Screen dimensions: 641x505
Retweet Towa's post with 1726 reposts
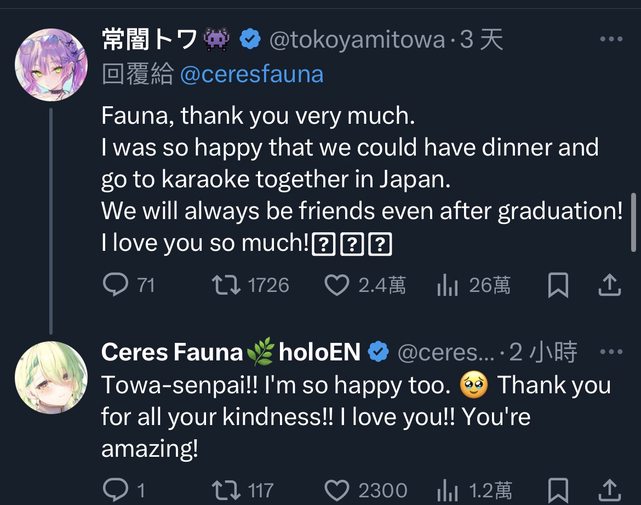pos(227,286)
